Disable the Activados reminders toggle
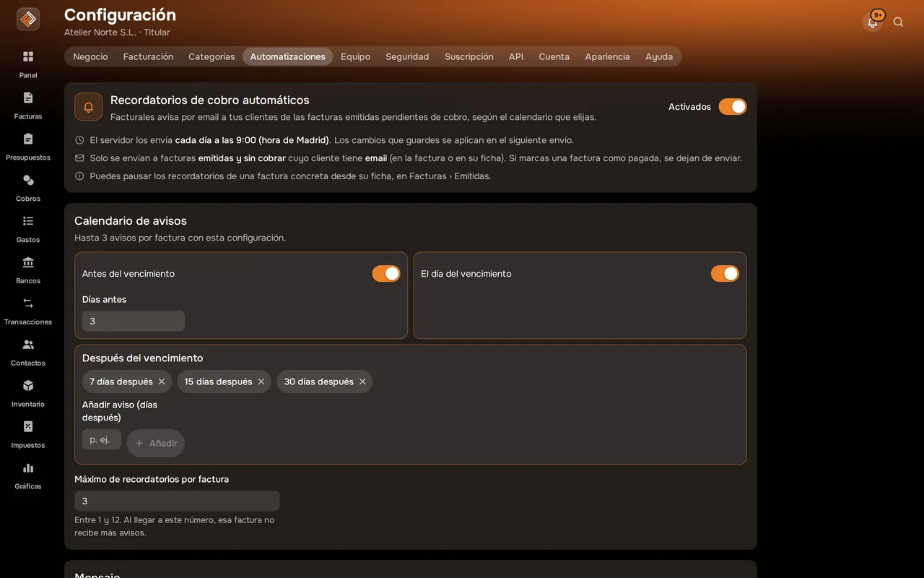 [733, 107]
